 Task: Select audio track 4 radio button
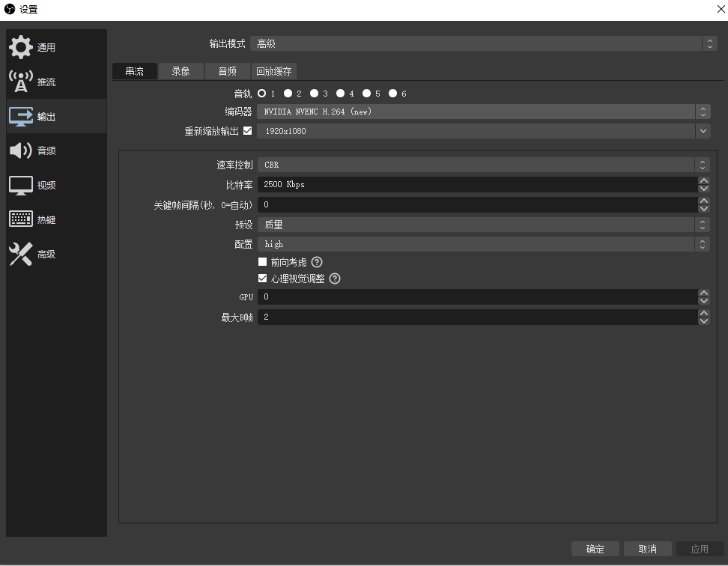[340, 94]
